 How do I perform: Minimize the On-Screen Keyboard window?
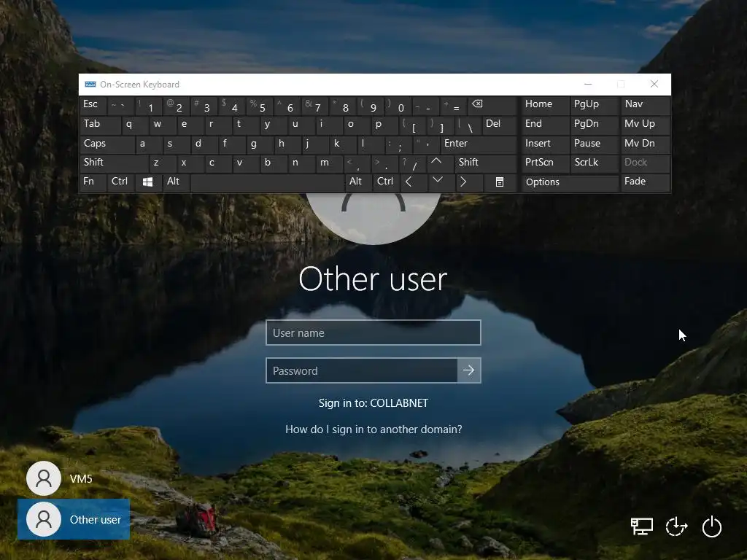[589, 85]
